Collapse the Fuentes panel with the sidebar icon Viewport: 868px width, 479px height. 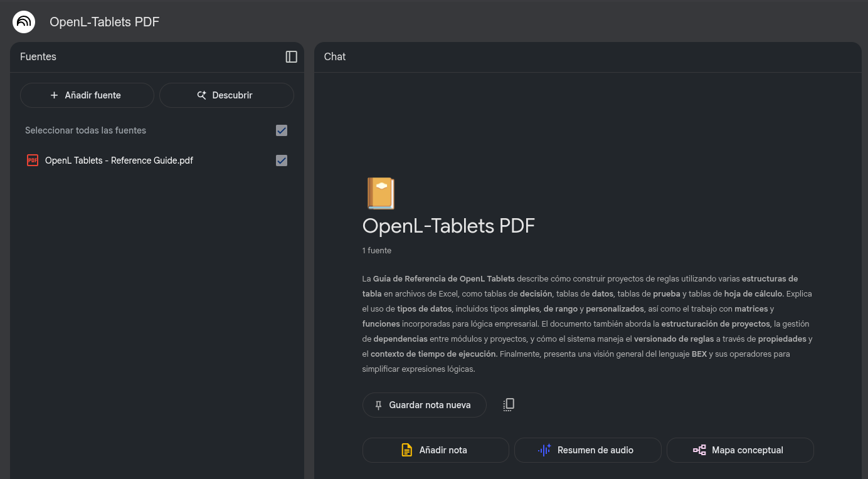point(292,56)
